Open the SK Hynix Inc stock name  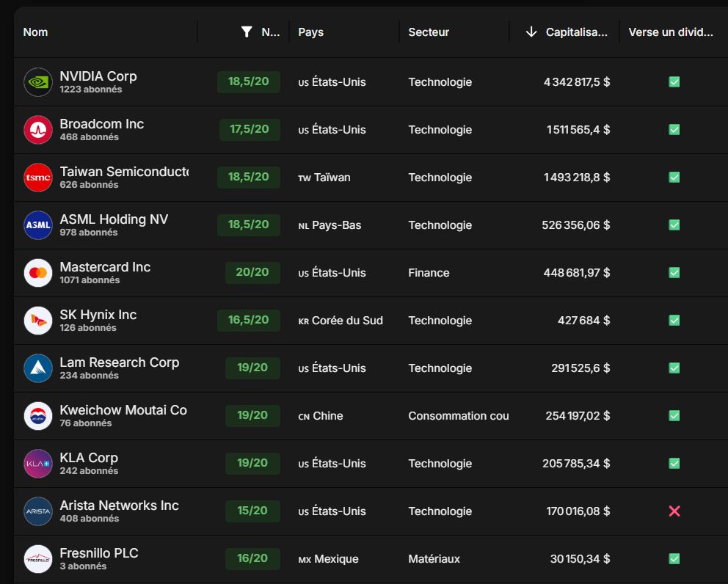point(98,315)
